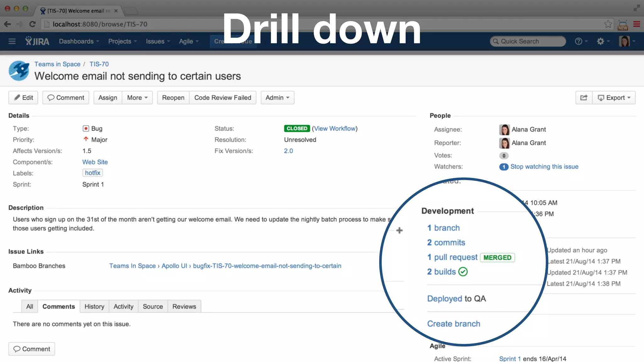Open the TIS-70 breadcrumb link

[x=99, y=64]
